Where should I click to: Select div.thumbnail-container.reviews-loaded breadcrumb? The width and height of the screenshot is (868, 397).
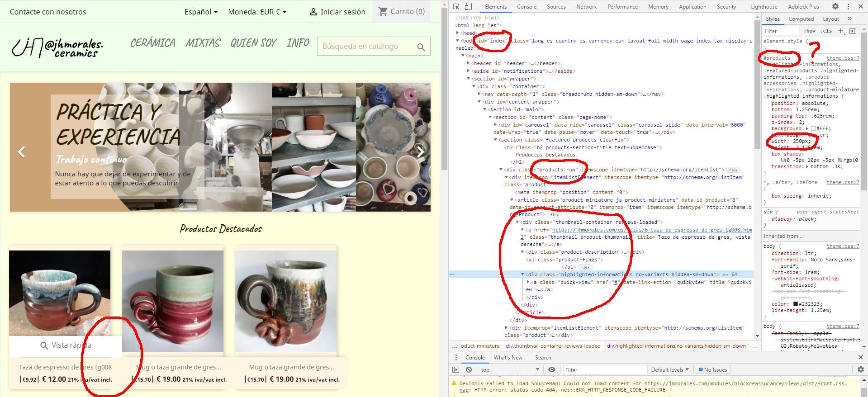(553, 346)
